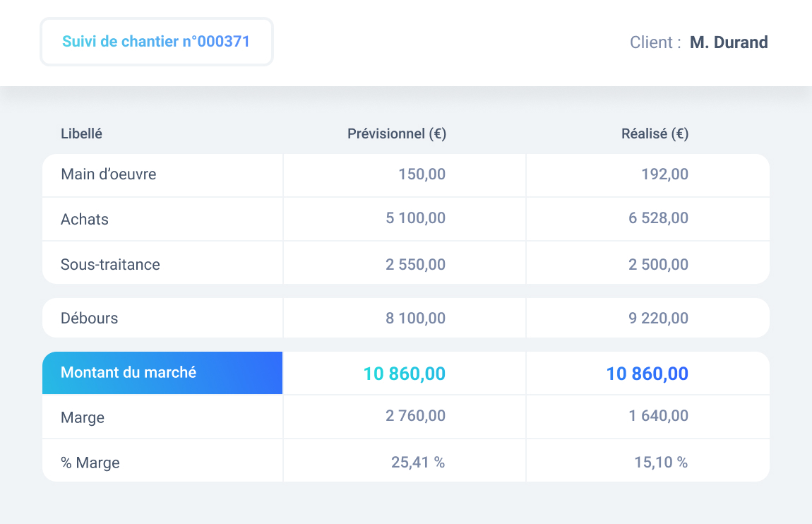The image size is (812, 524).
Task: Click the blue Montant du marché cell
Action: (x=162, y=373)
